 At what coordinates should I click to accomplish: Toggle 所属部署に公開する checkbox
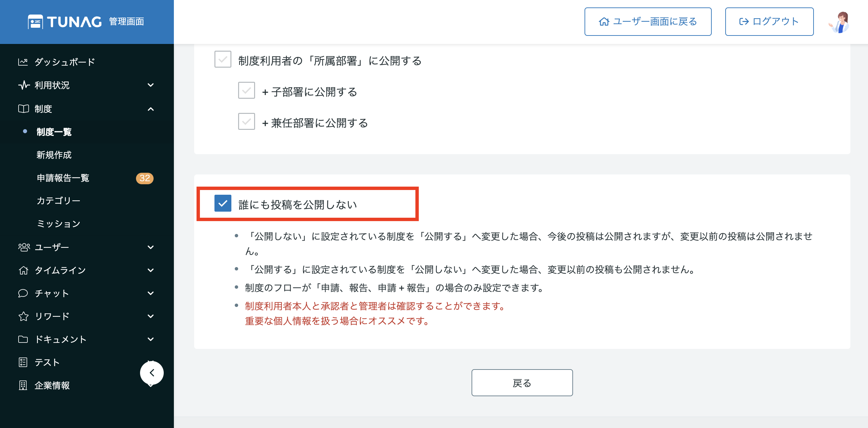coord(223,60)
